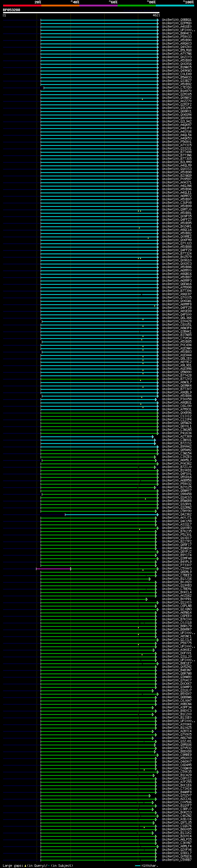The image size is (197, 868).
Task: Open hit UniRef100_A8MLF4
Action: 176,846
